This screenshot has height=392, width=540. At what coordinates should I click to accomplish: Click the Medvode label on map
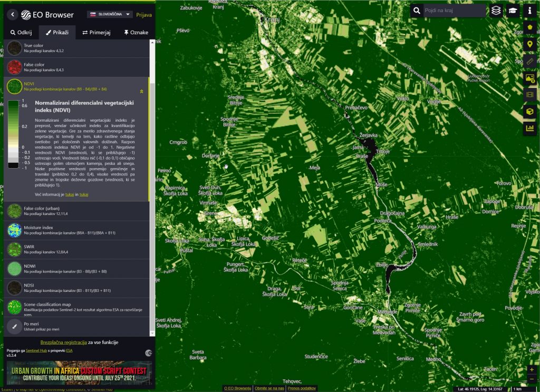coord(388,312)
